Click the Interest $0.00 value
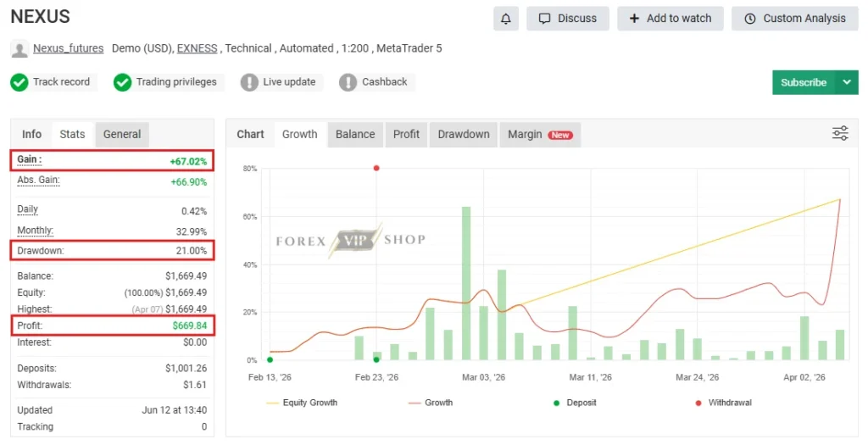The width and height of the screenshot is (868, 445). (195, 342)
